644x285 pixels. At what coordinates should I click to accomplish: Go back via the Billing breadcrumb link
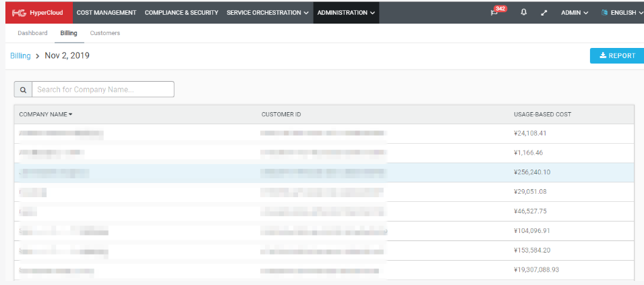tap(20, 56)
